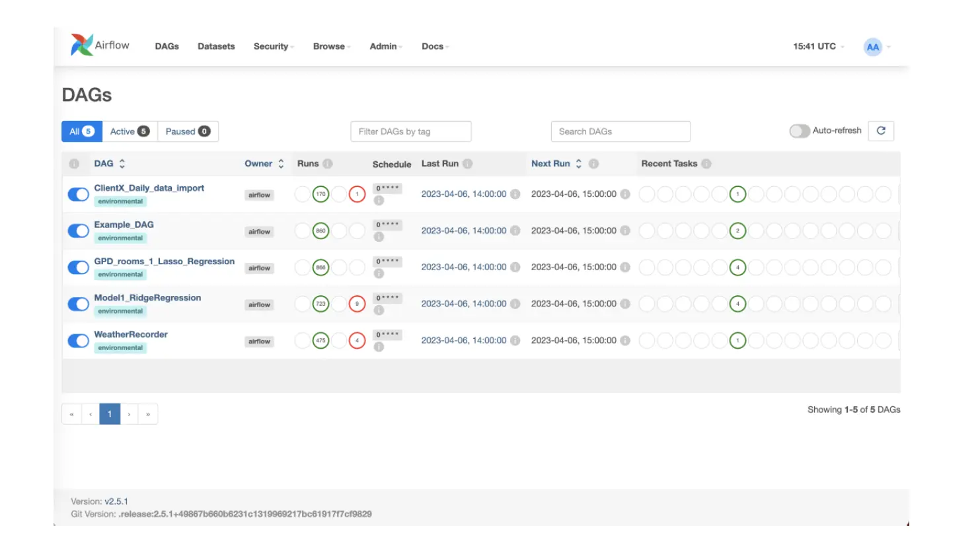Click the 475 successful runs circle for WeatherRecorder
Image resolution: width=980 pixels, height=539 pixels.
pyautogui.click(x=320, y=341)
